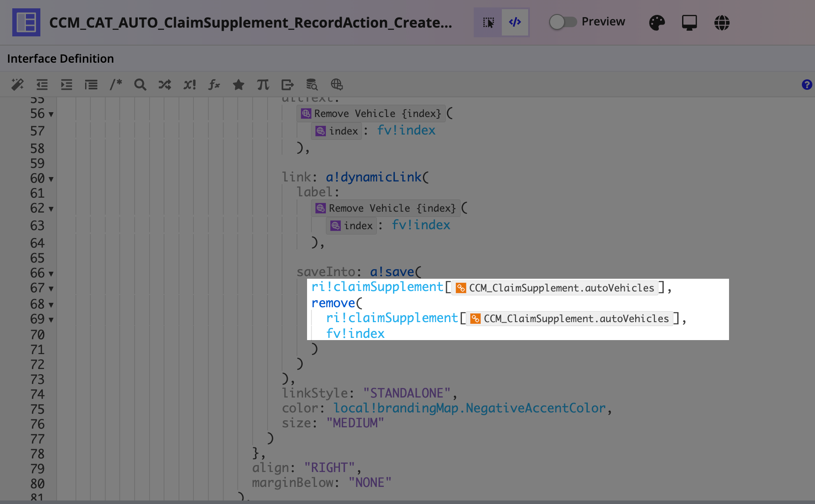This screenshot has height=504, width=815.
Task: Open the search magnifier in editor toolbar
Action: (x=140, y=85)
